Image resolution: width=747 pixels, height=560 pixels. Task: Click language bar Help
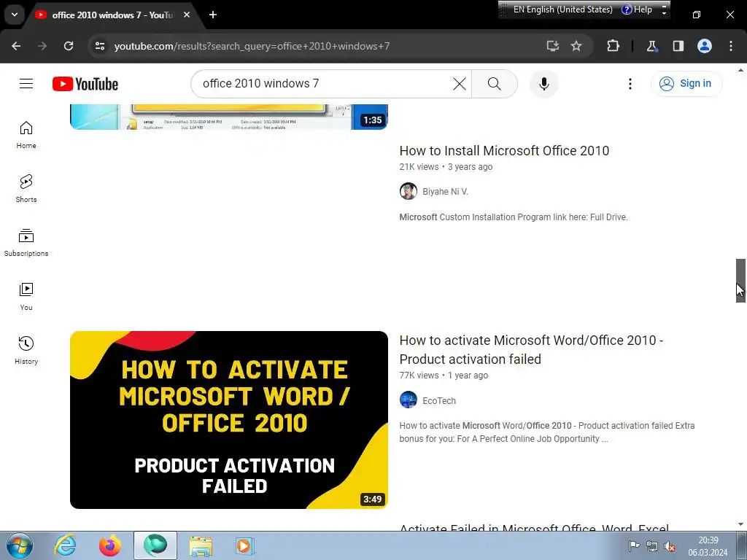tap(637, 9)
